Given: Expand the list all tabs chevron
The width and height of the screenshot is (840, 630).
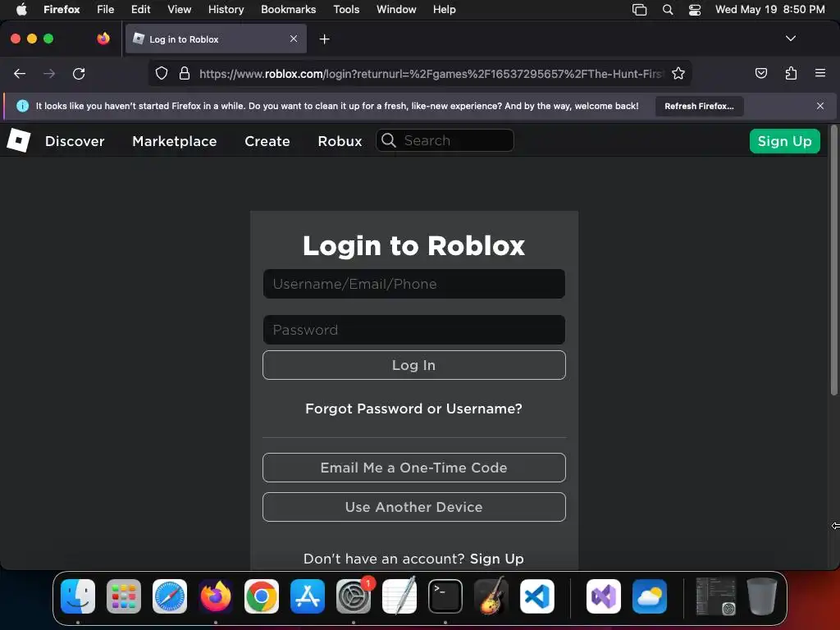Looking at the screenshot, I should click(791, 39).
